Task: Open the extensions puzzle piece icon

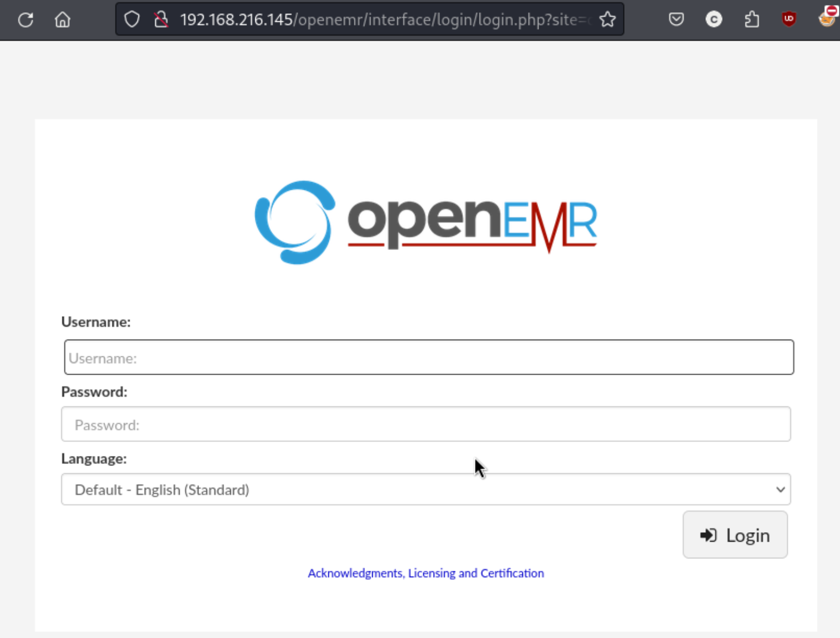Action: coord(752,19)
